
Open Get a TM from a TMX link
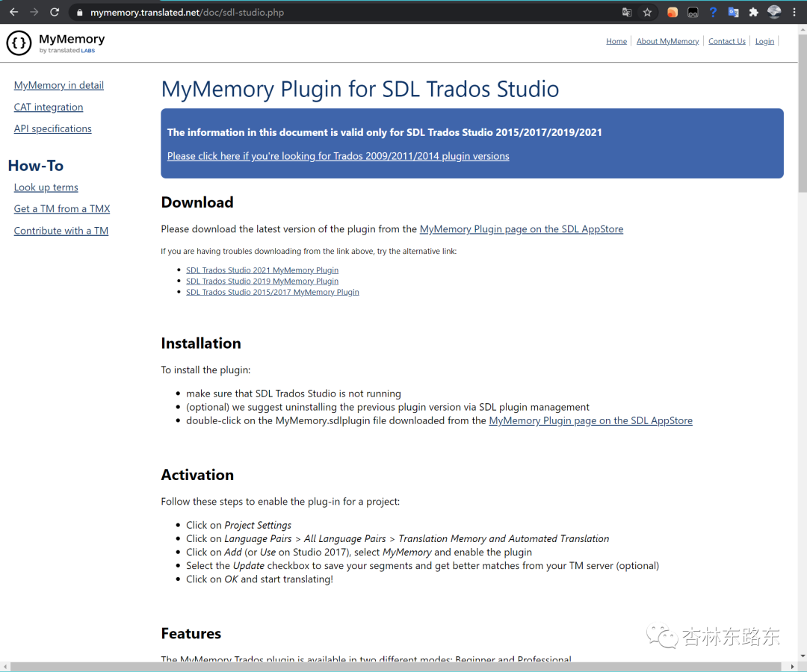62,209
